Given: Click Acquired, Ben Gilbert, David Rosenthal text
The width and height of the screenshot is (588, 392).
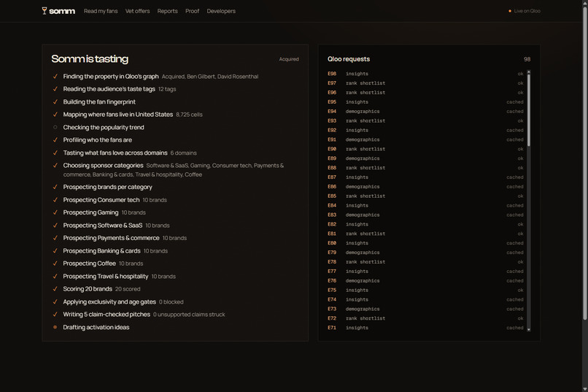Looking at the screenshot, I should [210, 77].
